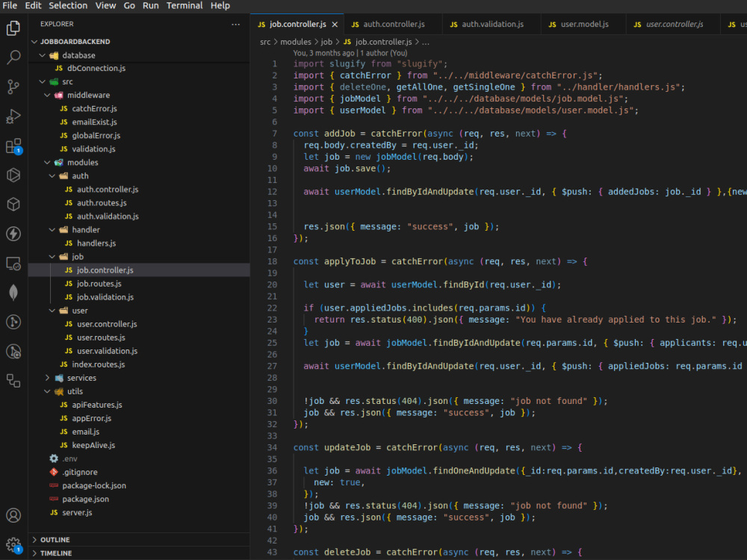Switch to auth.controller.js tab
Screen dimensions: 747x560
tap(394, 25)
